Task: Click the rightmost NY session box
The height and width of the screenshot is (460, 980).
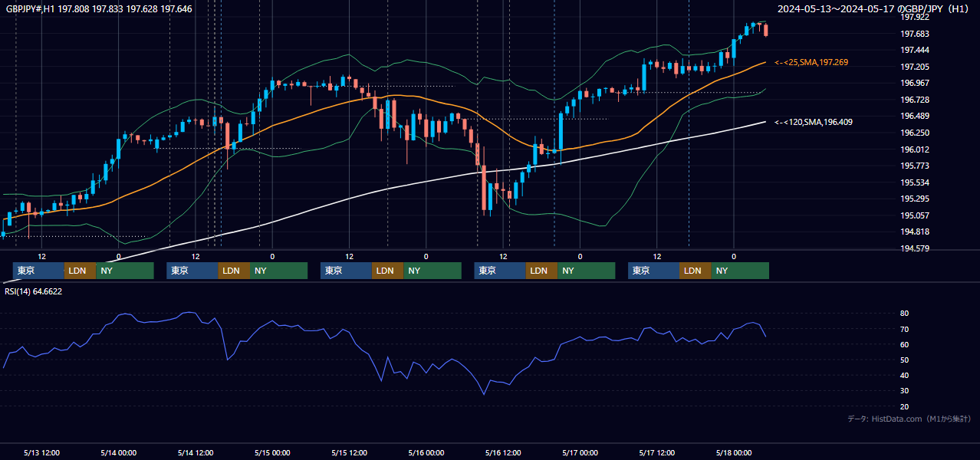Action: point(739,271)
